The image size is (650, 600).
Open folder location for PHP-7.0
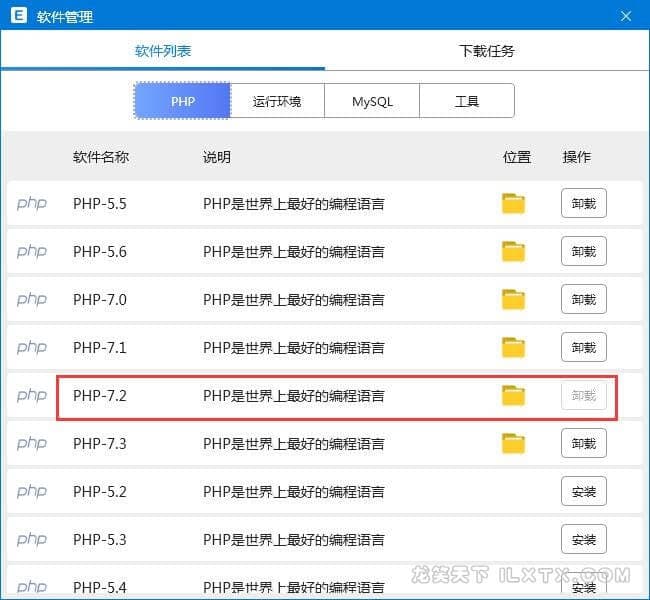[x=513, y=300]
